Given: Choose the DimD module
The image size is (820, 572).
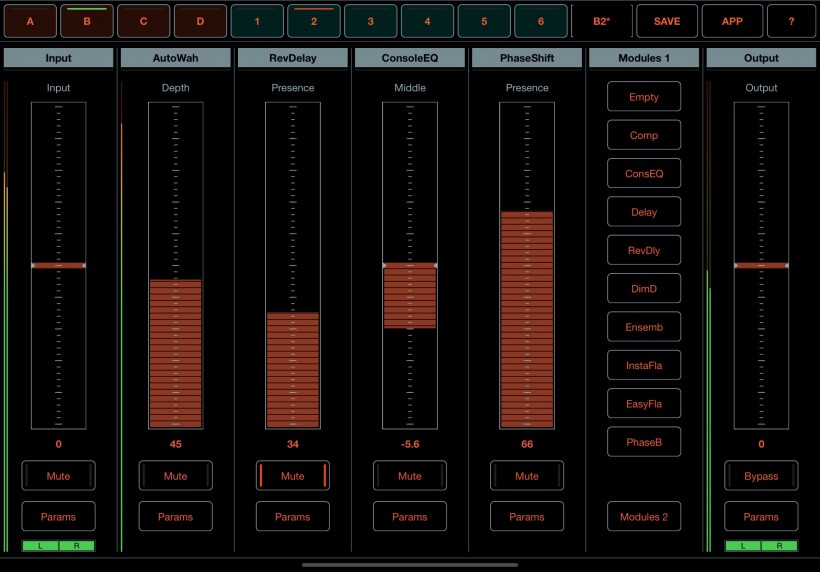Looking at the screenshot, I should 644,289.
